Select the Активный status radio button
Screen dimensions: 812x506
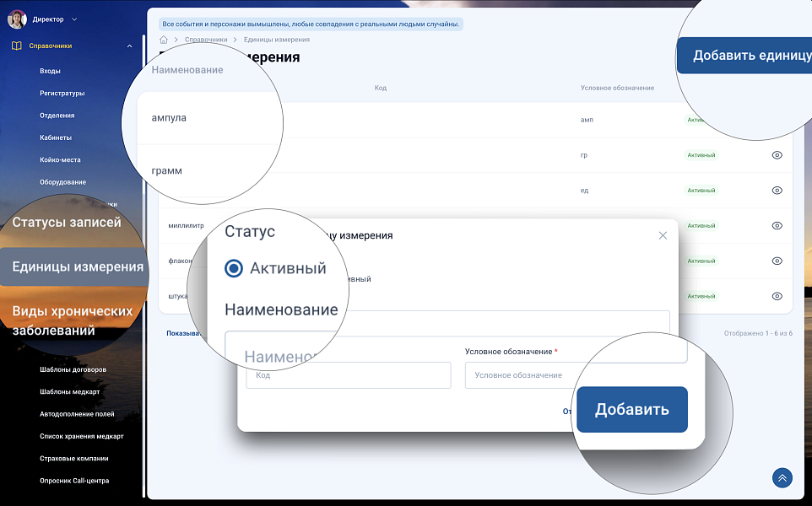(234, 269)
